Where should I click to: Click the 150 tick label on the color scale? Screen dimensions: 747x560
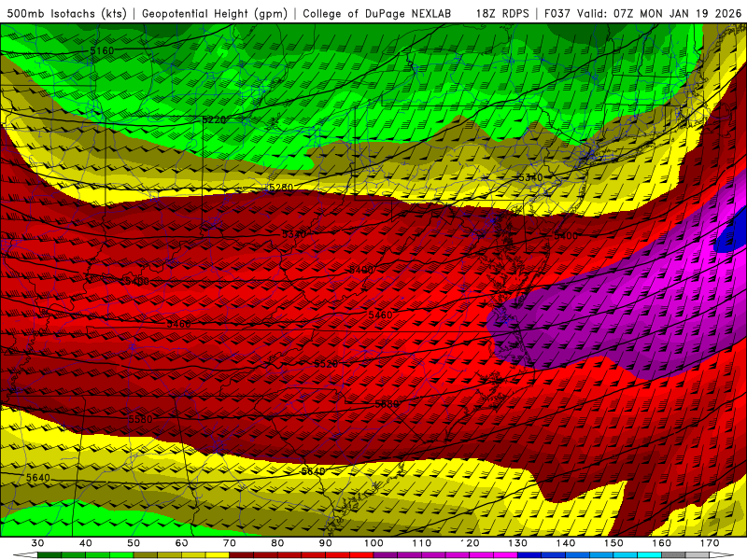614,543
